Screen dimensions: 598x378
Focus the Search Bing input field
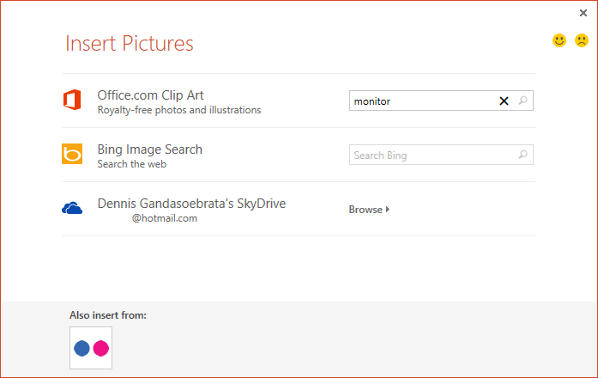[432, 154]
